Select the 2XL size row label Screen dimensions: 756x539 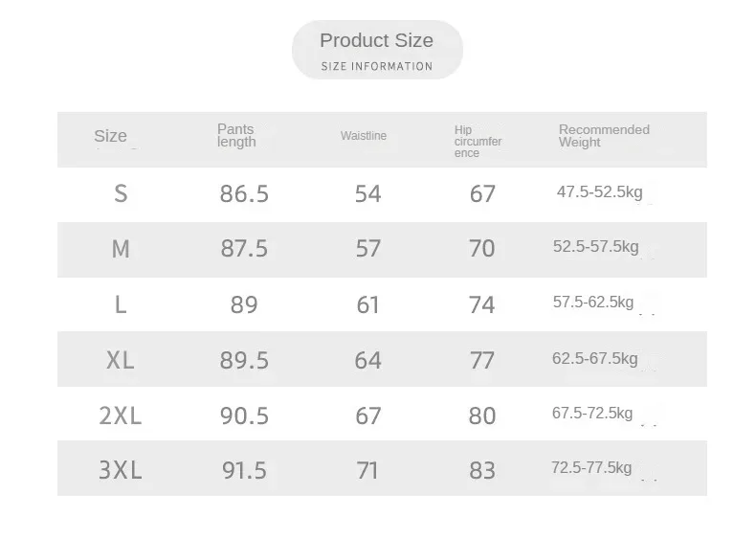(x=121, y=416)
